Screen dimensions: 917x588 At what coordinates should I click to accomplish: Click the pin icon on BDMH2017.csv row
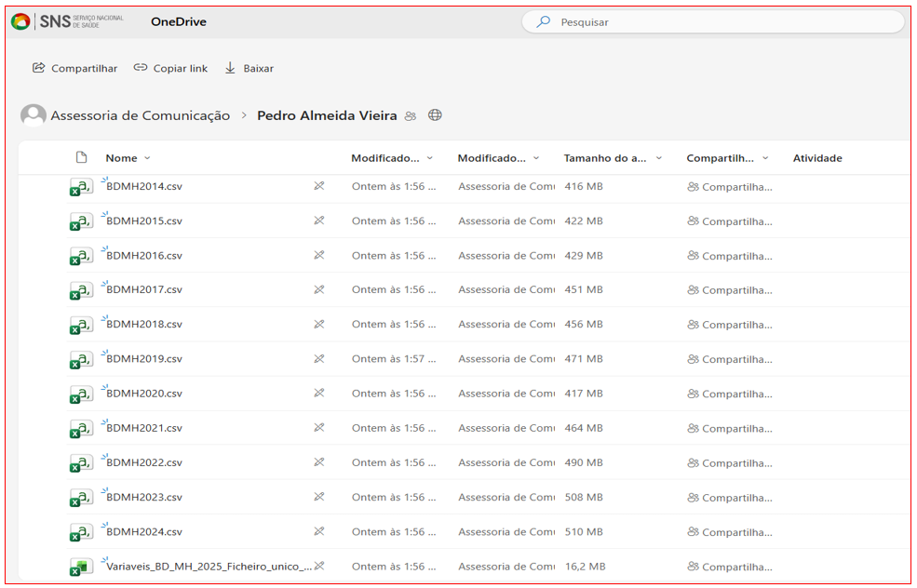click(318, 290)
